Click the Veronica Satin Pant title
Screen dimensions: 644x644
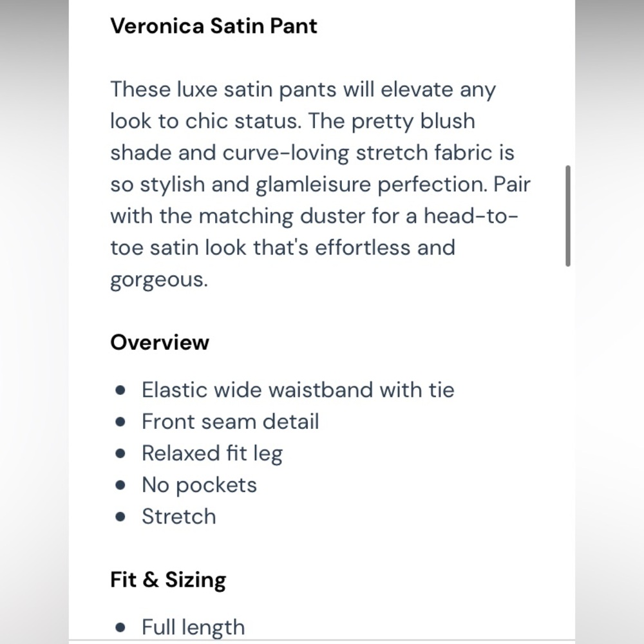214,26
